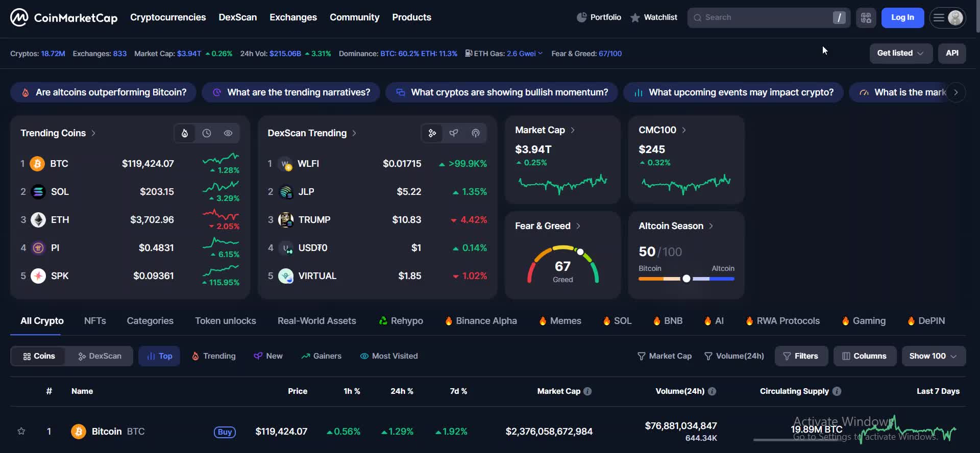
Task: Click into the Search field
Action: (768, 18)
